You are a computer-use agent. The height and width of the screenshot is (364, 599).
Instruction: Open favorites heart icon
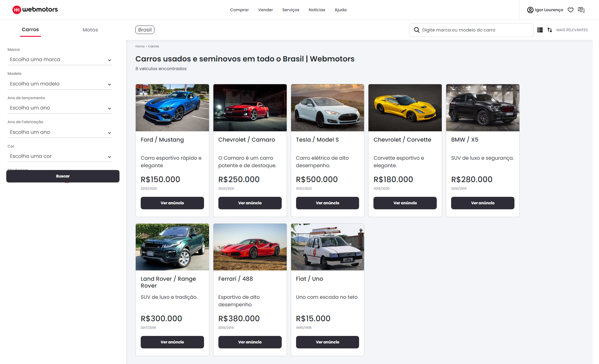point(571,10)
